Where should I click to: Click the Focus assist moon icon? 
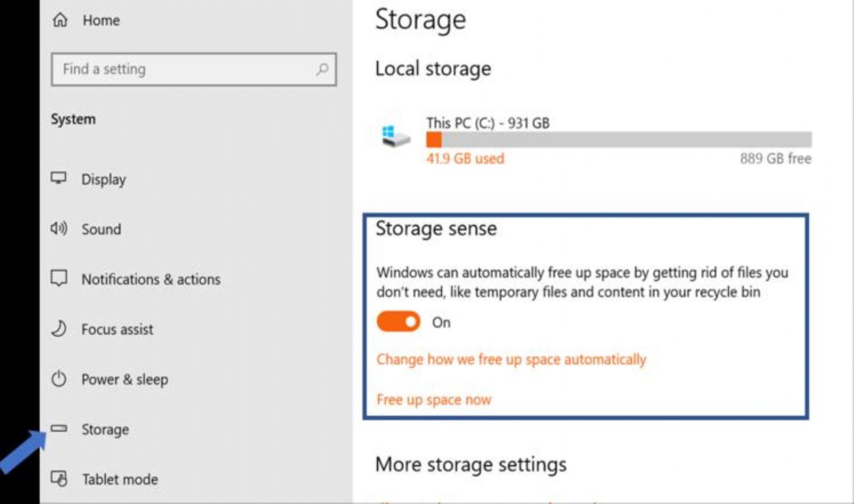pos(59,329)
